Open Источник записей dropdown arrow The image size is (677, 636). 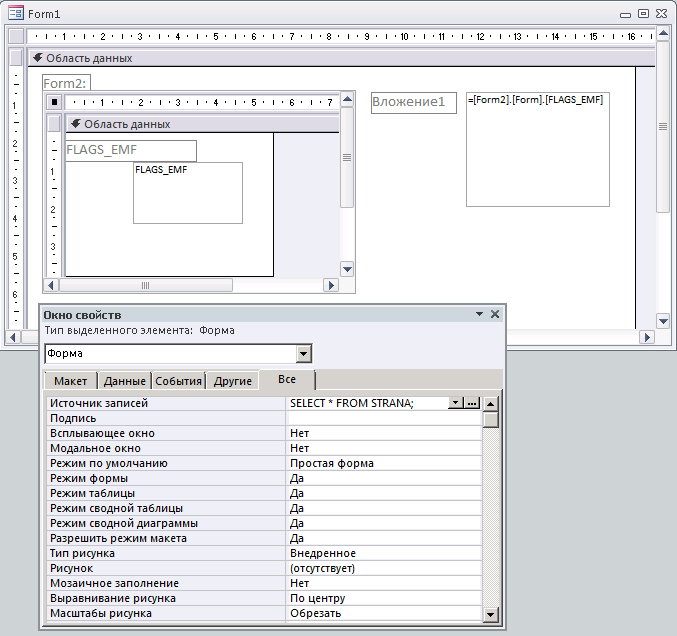(455, 403)
